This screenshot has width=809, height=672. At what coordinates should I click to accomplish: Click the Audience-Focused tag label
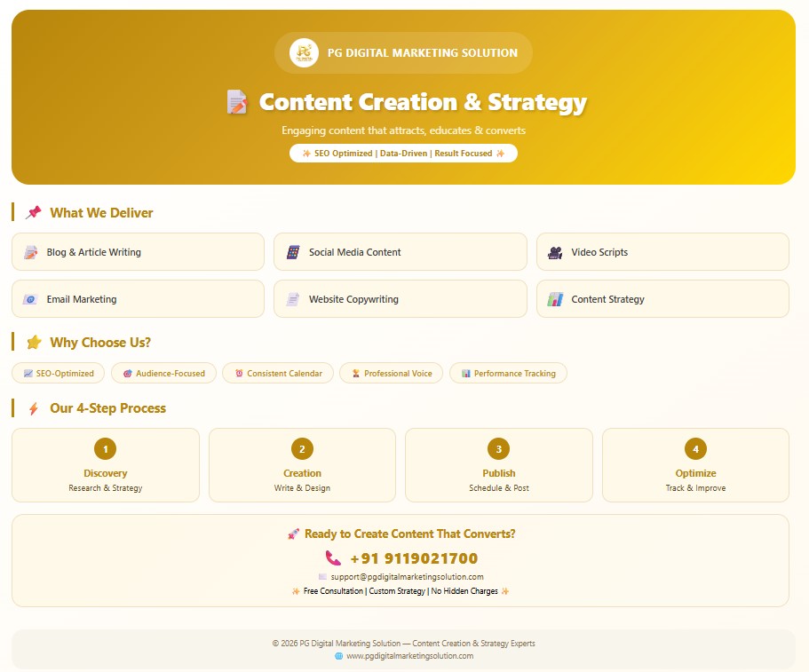point(171,374)
